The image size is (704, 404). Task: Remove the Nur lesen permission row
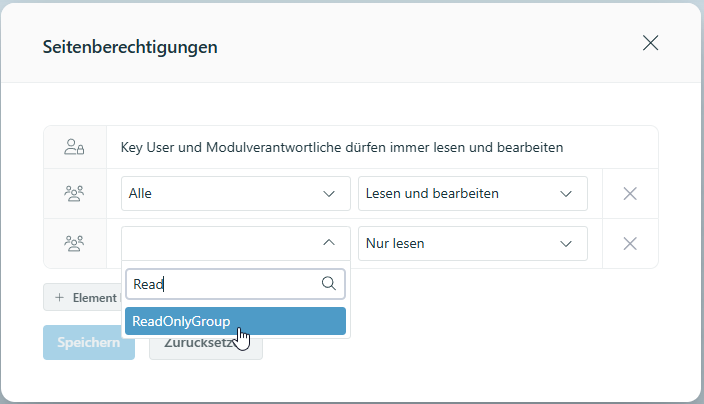pos(630,243)
